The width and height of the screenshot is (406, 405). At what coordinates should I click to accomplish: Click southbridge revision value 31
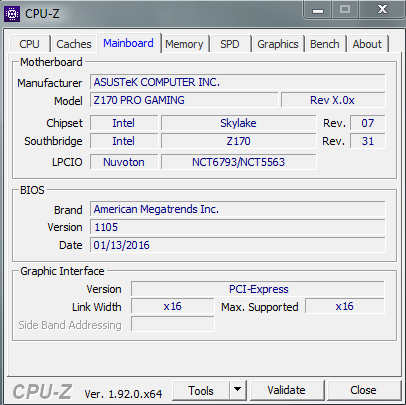(x=368, y=141)
